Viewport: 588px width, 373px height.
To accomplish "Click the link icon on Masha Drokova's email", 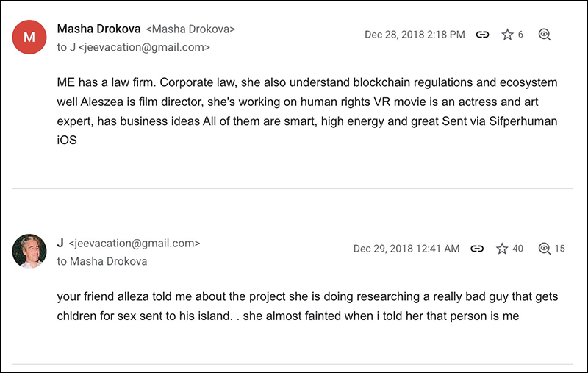I will (x=482, y=35).
